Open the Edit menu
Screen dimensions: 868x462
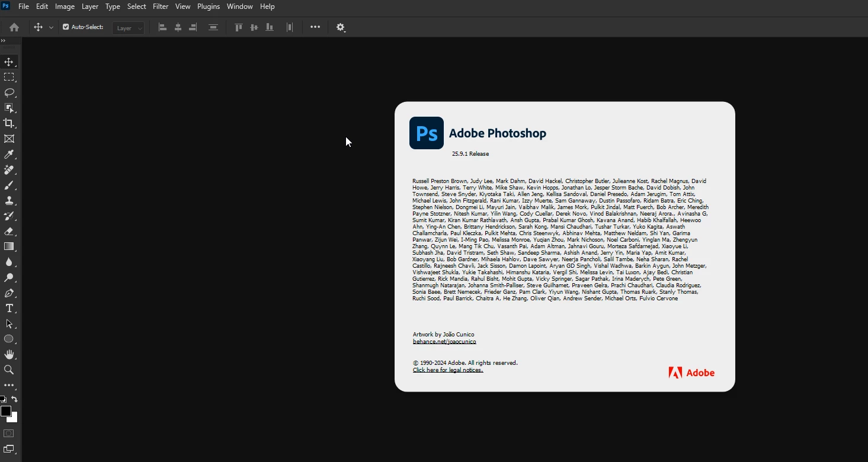point(42,7)
